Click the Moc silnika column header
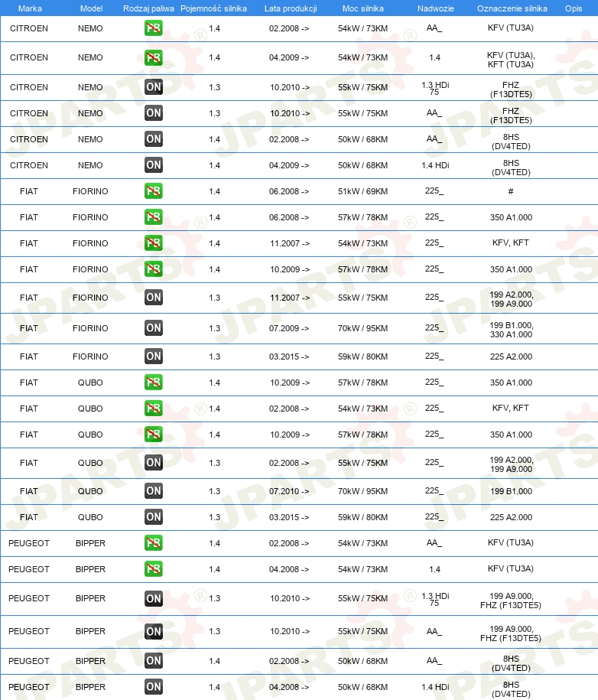 (362, 8)
